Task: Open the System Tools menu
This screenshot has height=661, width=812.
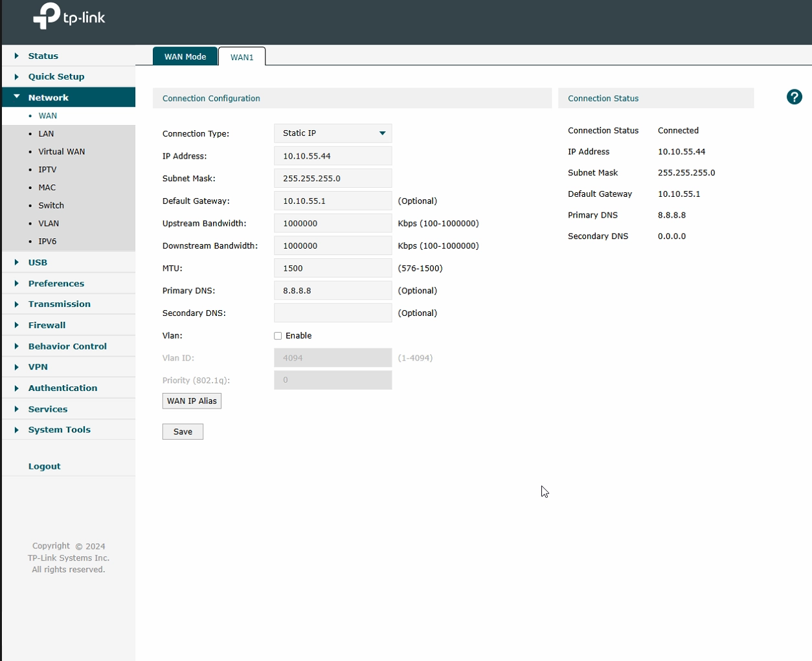Action: (59, 430)
